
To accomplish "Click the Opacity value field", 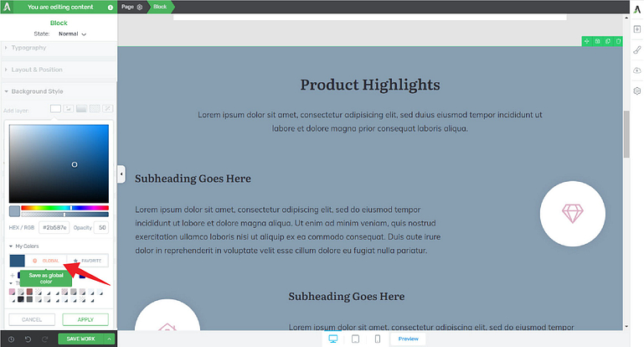I will pyautogui.click(x=101, y=227).
